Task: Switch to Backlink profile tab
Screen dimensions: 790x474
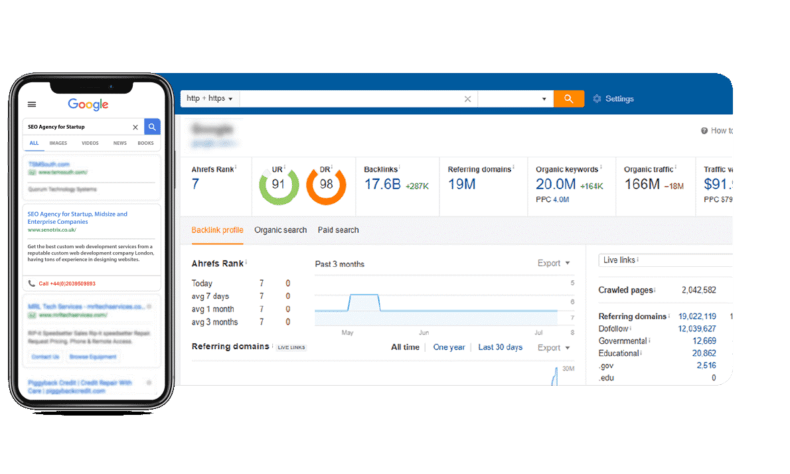Action: tap(217, 230)
